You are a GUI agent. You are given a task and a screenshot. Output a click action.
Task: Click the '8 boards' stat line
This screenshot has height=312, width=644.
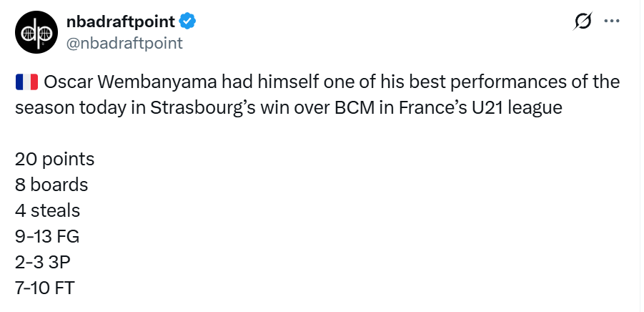tap(51, 185)
